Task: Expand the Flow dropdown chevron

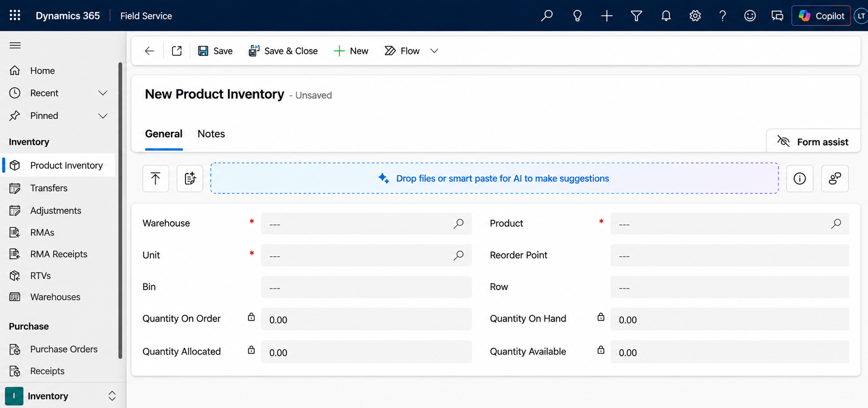Action: click(434, 51)
